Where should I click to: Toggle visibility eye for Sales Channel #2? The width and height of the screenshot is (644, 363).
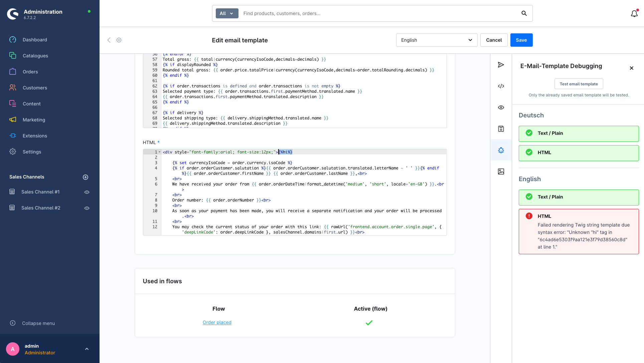87,208
